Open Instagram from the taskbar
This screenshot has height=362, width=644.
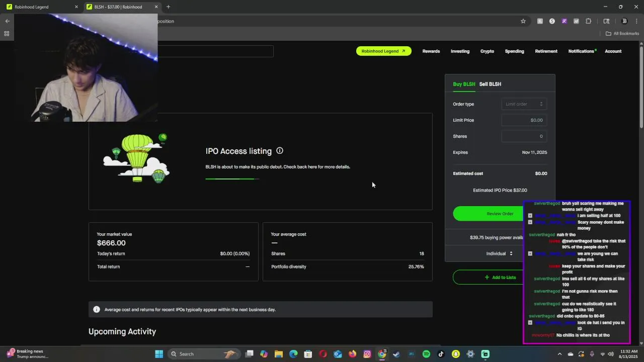367,354
